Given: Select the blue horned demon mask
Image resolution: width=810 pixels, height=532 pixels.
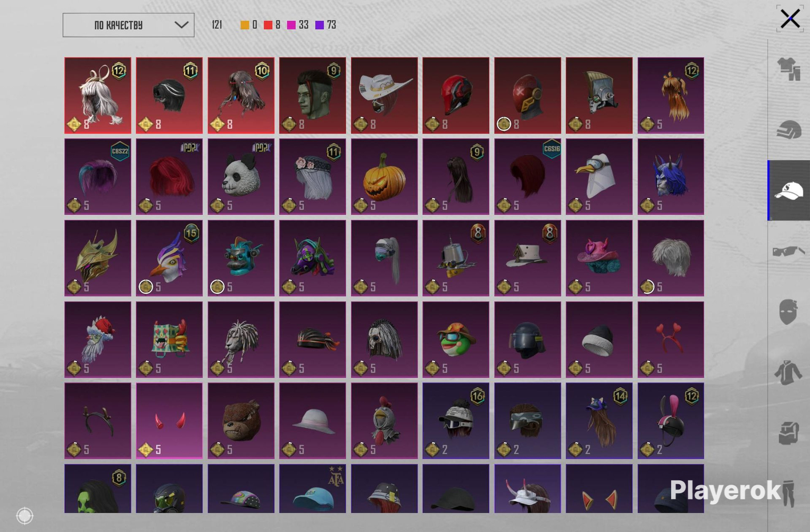Looking at the screenshot, I should tap(671, 177).
